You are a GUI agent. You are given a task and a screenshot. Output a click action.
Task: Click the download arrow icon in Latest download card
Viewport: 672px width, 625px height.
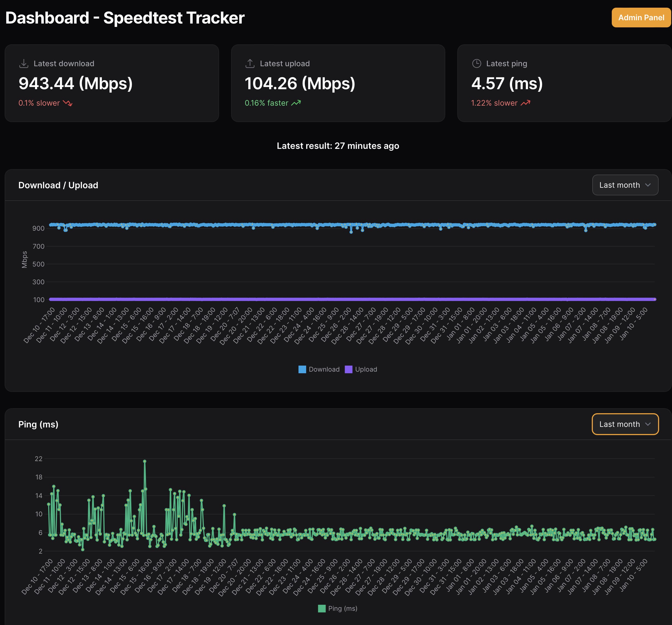click(24, 63)
